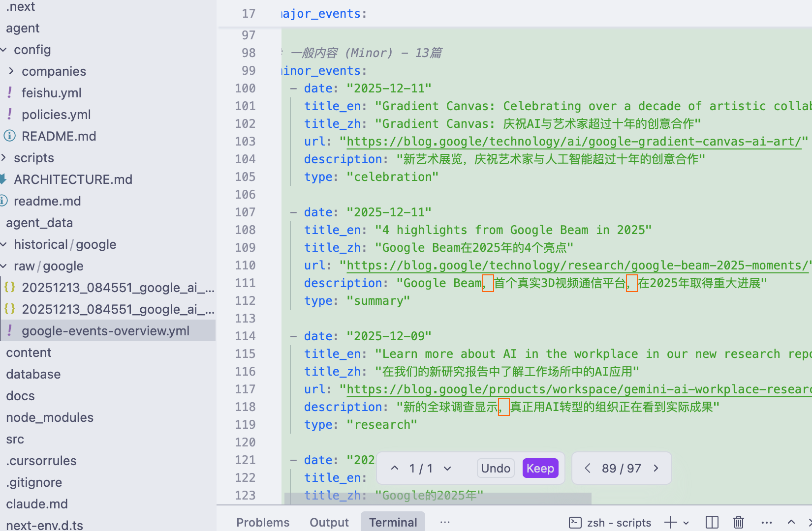Open policies.yml in the explorer
This screenshot has height=531, width=812.
(56, 115)
